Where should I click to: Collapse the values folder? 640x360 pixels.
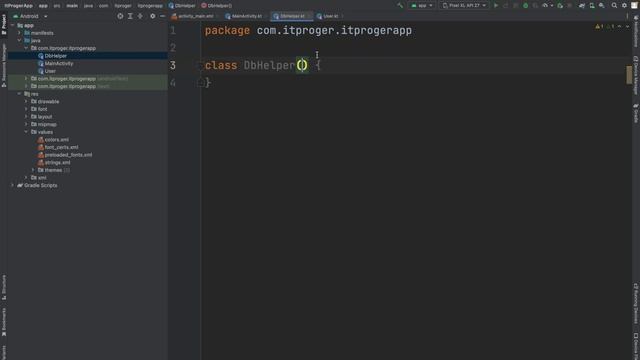click(26, 132)
